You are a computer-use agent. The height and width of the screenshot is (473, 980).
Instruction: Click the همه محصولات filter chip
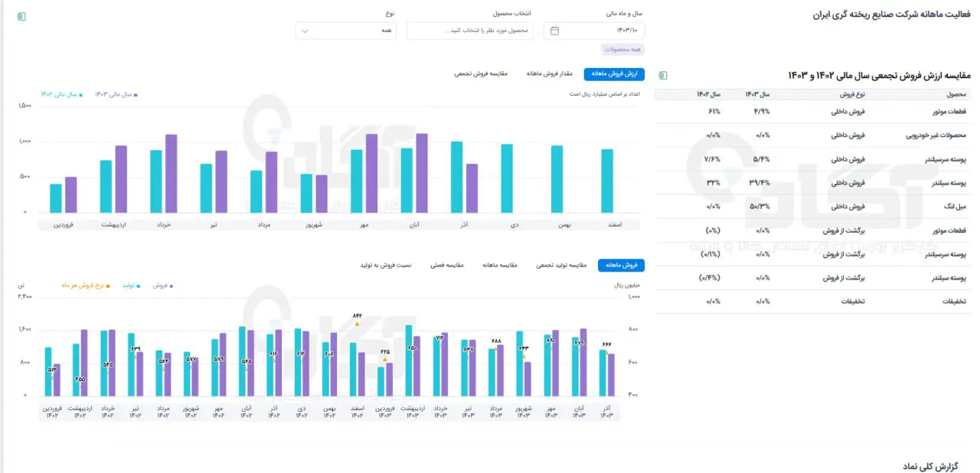pyautogui.click(x=622, y=50)
